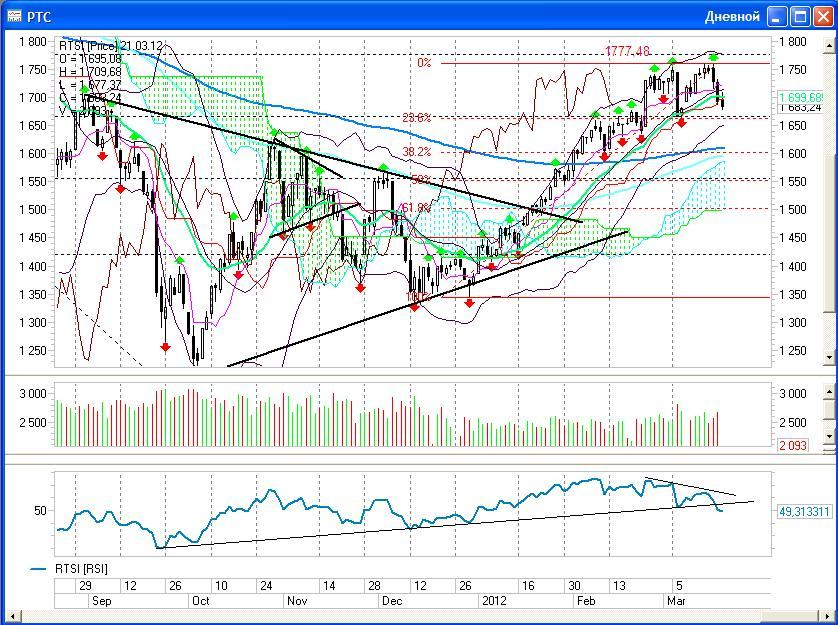Click the 'Feb' month label
Screen dimensions: 838x625
[x=586, y=601]
